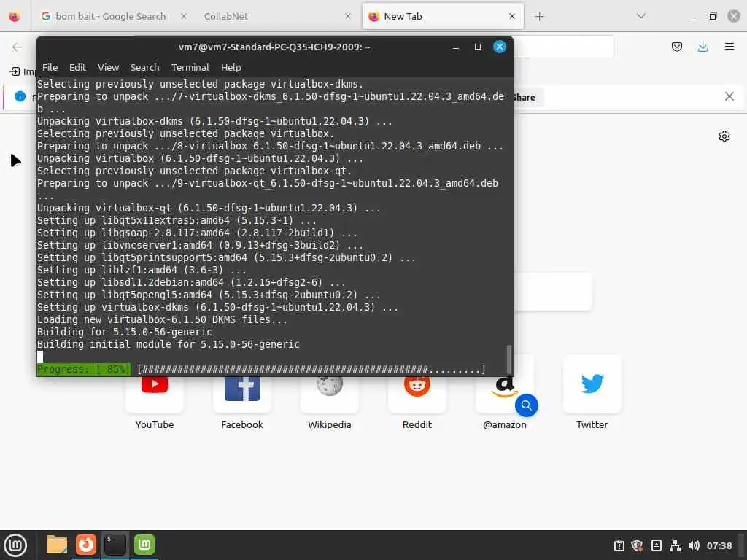Open a new Firefox tab with plus button
Image resolution: width=747 pixels, height=560 pixels.
pos(539,17)
